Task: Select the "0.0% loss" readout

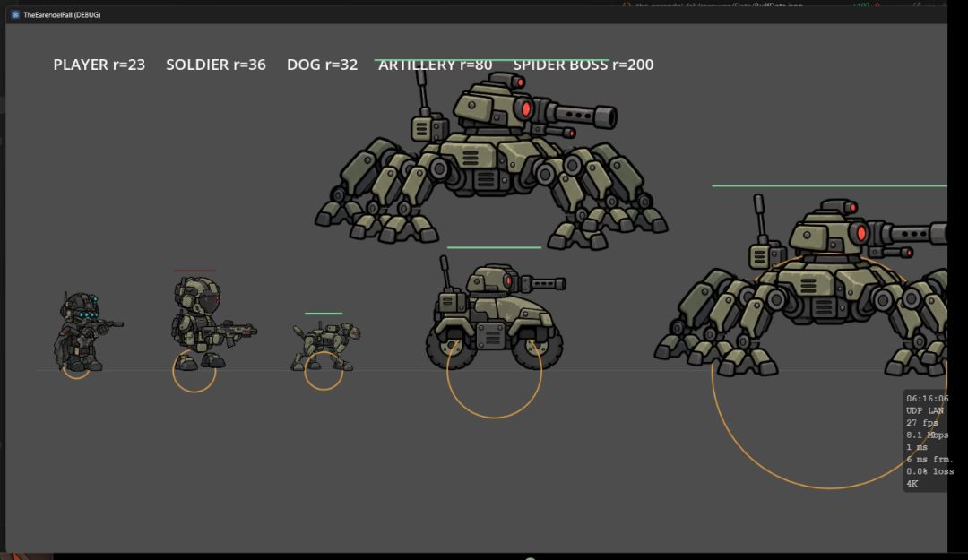Action: pos(929,471)
